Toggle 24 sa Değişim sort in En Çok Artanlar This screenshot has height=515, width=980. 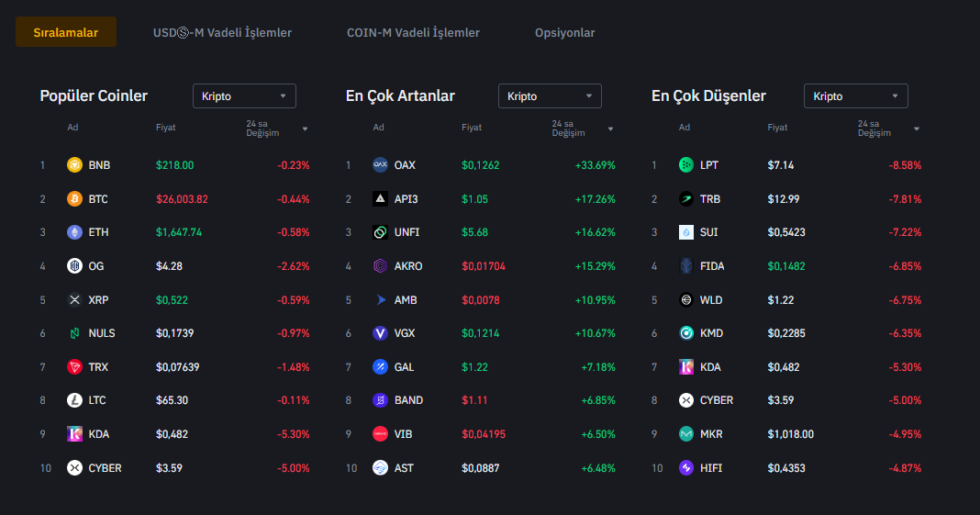(610, 129)
